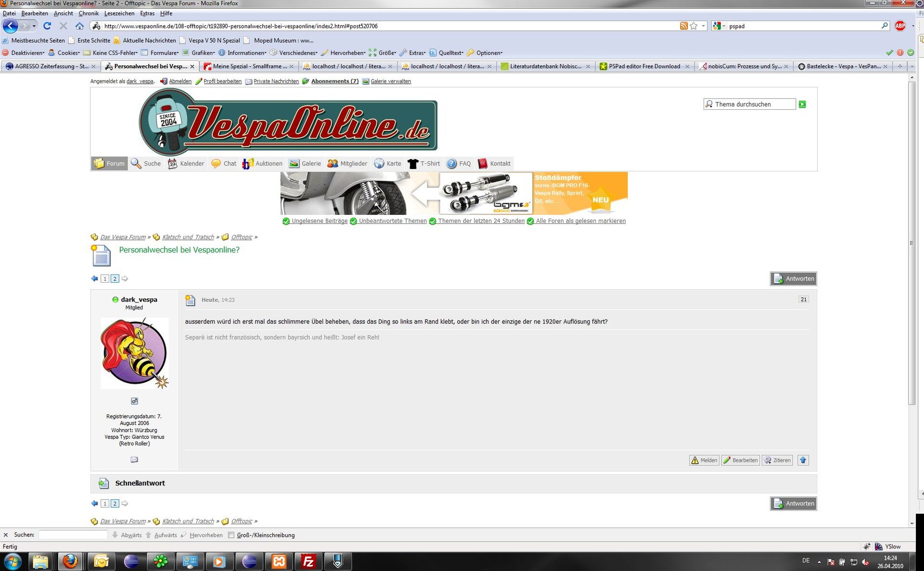Go to the browser home page icon
This screenshot has width=924, height=571.
80,26
